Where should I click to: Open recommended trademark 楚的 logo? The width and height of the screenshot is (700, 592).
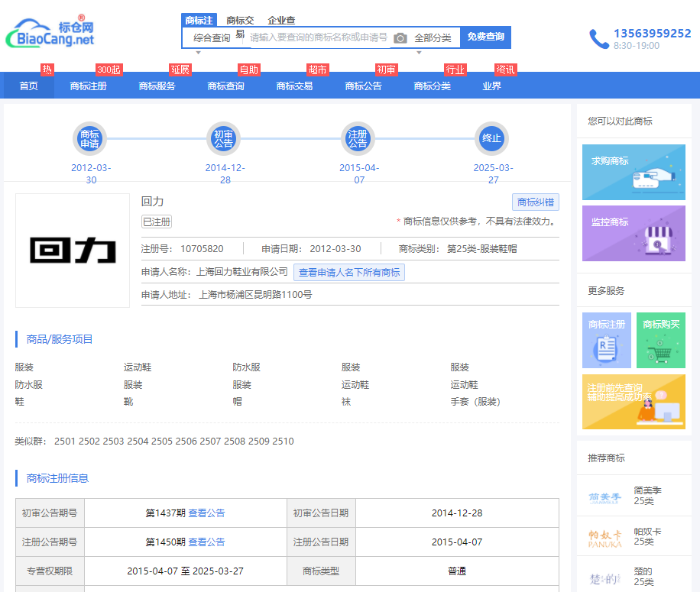pyautogui.click(x=605, y=578)
